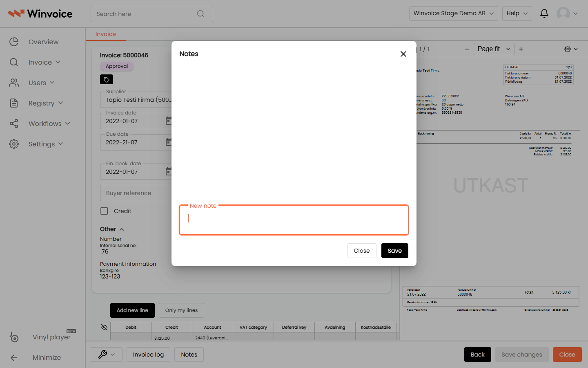This screenshot has height=368, width=588.
Task: Click the Minimize arrow icon
Action: [14, 357]
